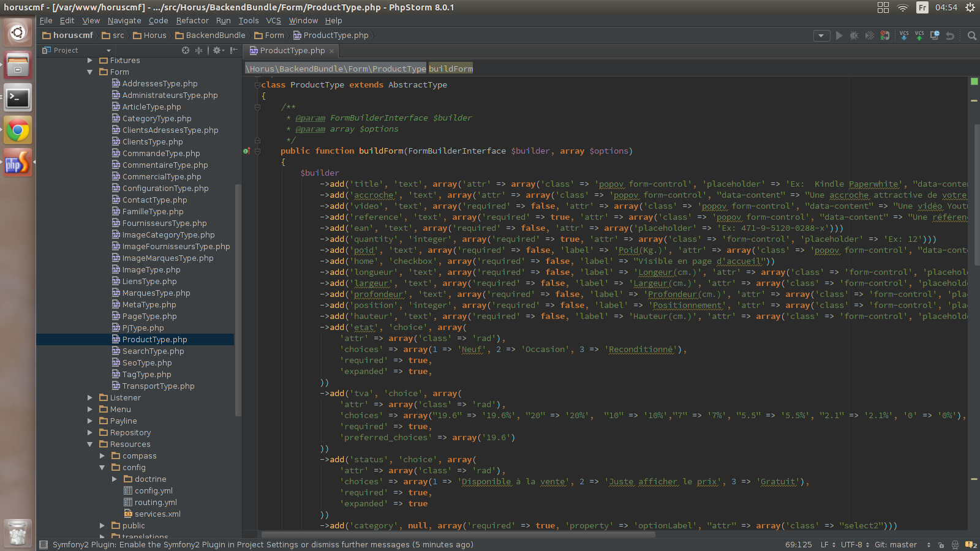Click Scroll from Source crosshair icon

coord(186,50)
